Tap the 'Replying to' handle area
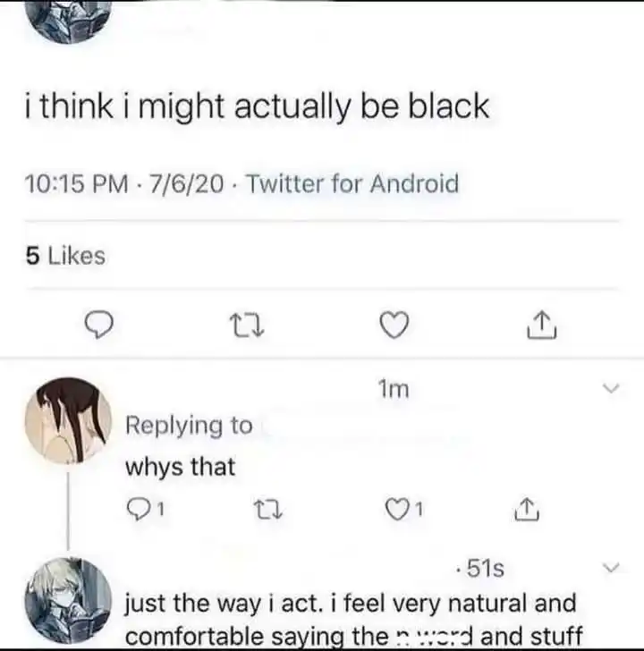 (189, 426)
